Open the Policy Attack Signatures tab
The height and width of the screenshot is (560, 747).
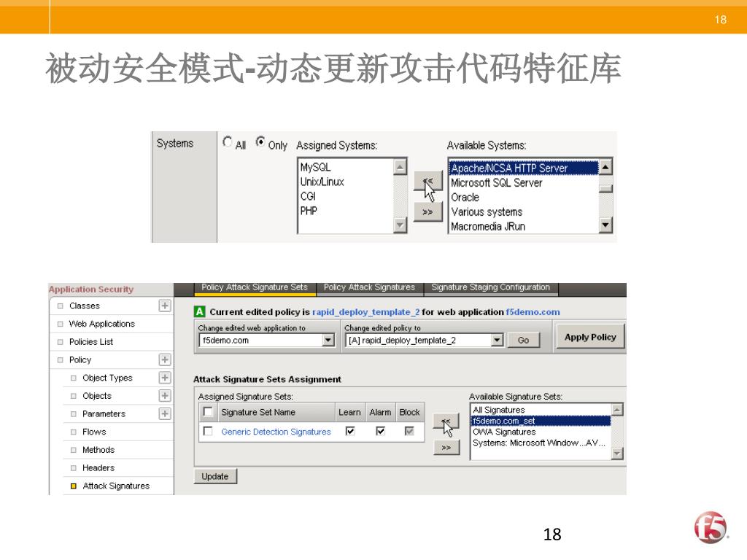click(x=369, y=287)
